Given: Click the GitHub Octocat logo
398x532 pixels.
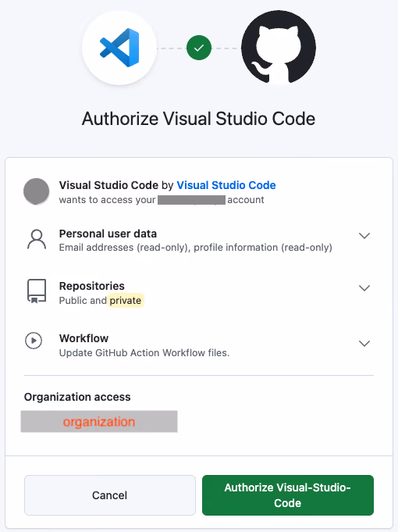Looking at the screenshot, I should coord(279,48).
